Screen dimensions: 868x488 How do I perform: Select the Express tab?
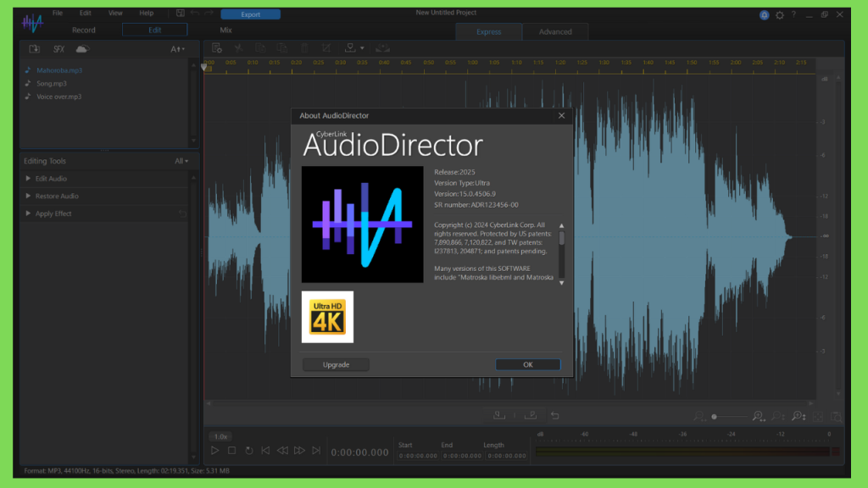point(489,31)
